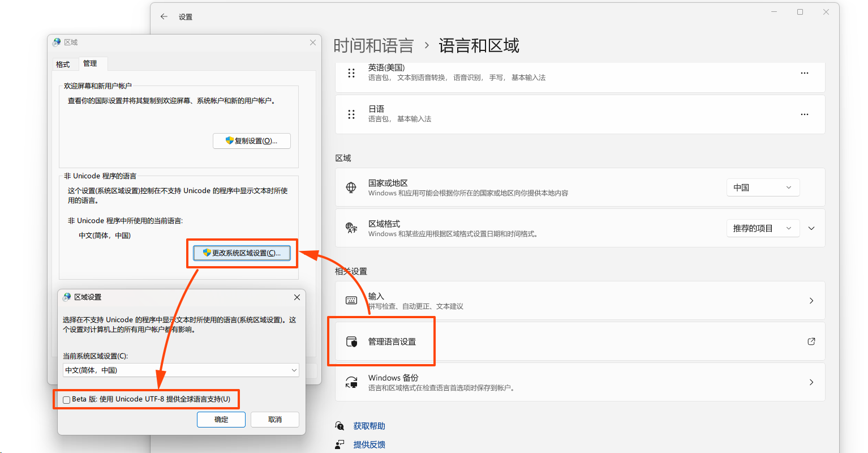
Task: Switch to the 格式 tab
Action: [63, 65]
